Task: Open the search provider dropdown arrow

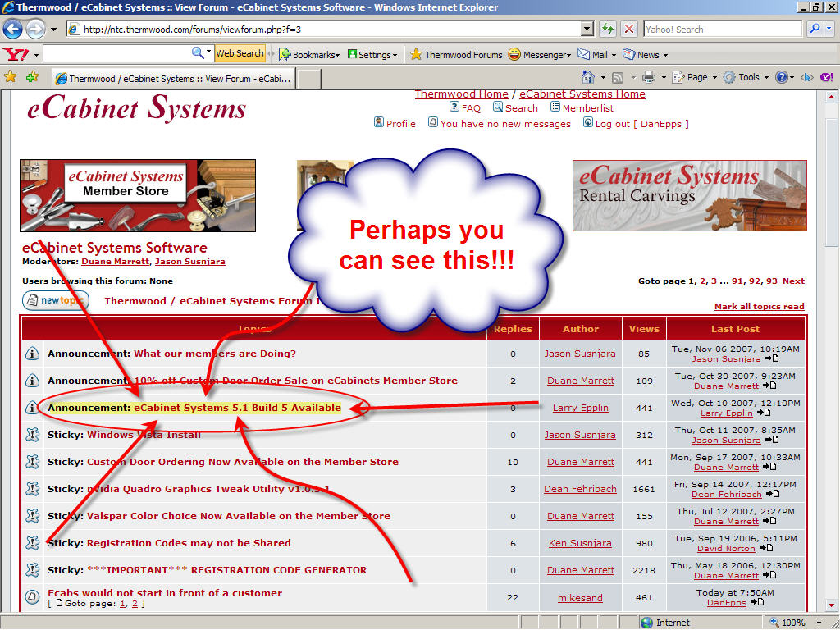Action: (x=829, y=29)
